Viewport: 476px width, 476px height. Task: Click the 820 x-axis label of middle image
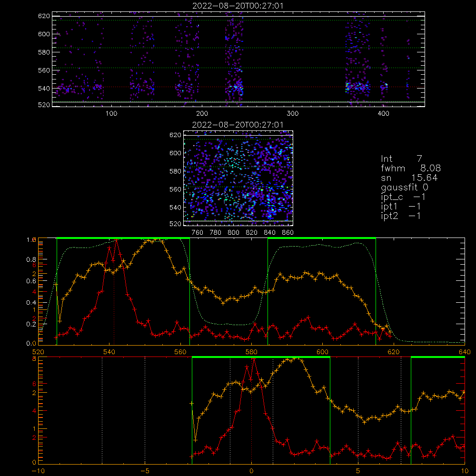point(251,233)
